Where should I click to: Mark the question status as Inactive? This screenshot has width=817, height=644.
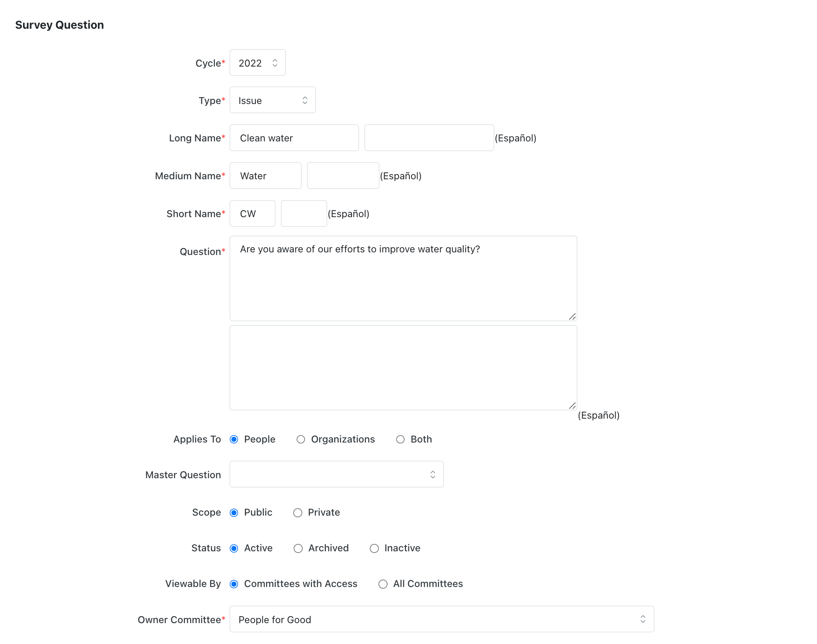coord(374,548)
